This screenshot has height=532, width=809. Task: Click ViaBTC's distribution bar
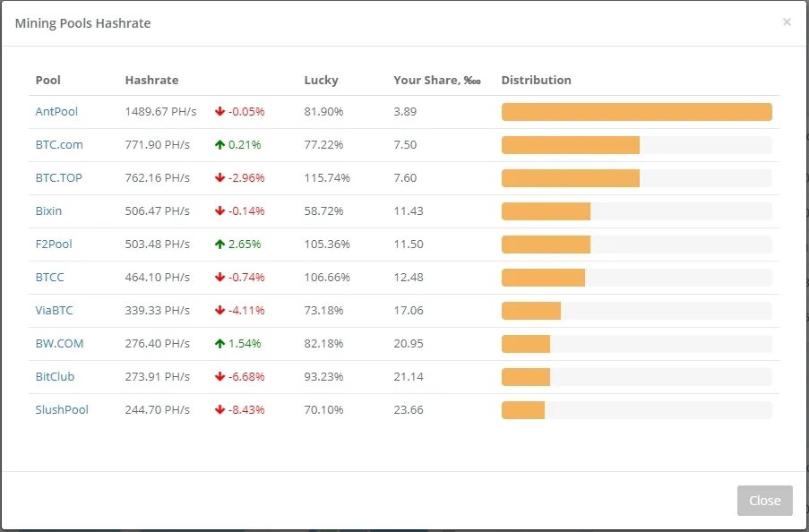tap(637, 311)
